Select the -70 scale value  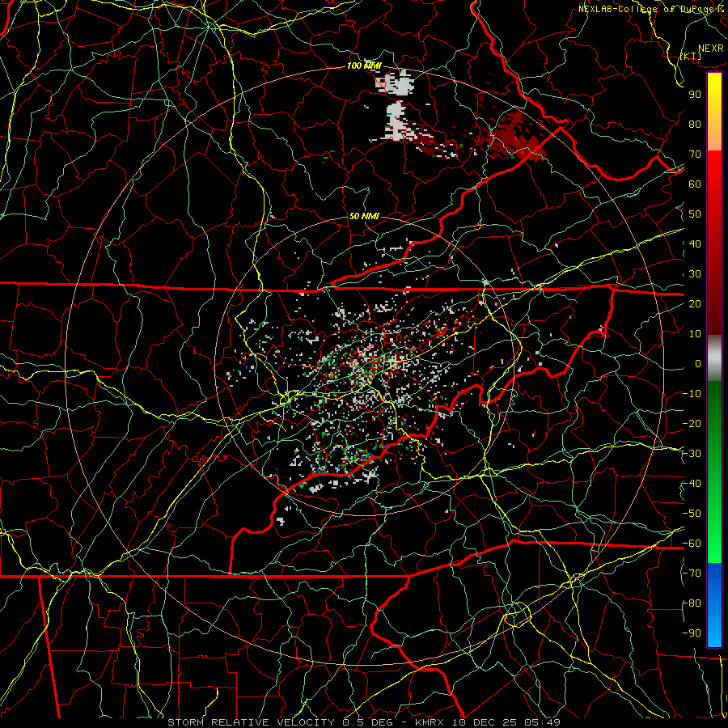[x=692, y=574]
